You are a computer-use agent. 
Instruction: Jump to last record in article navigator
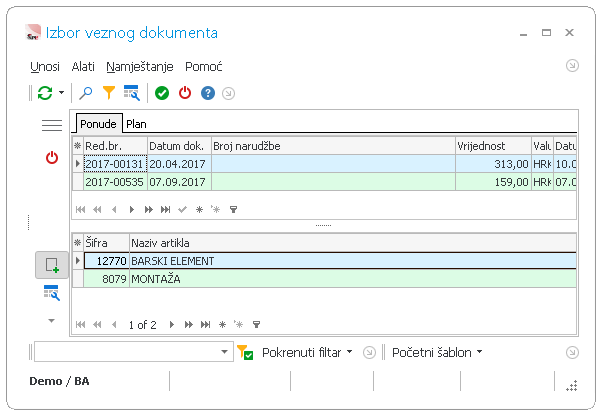205,325
